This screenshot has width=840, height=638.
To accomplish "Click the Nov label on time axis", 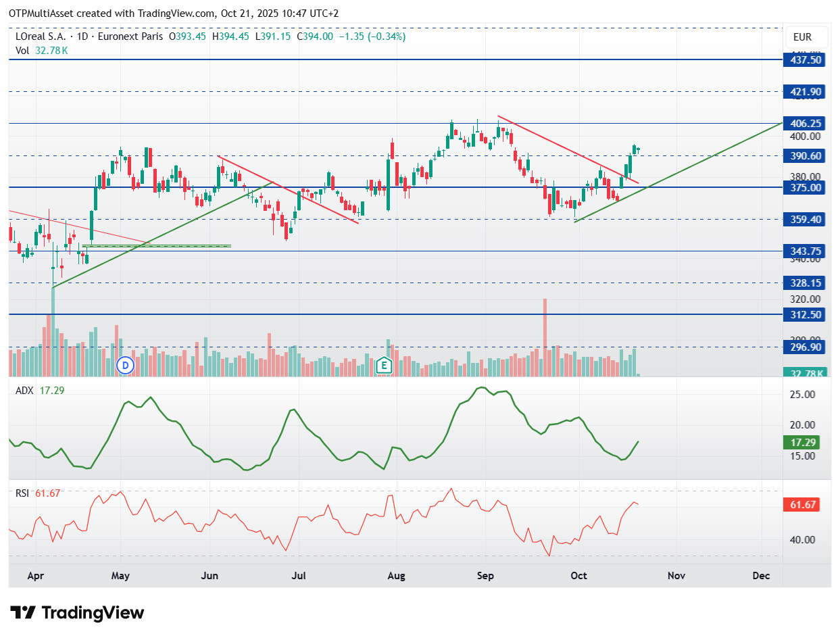I will click(676, 576).
